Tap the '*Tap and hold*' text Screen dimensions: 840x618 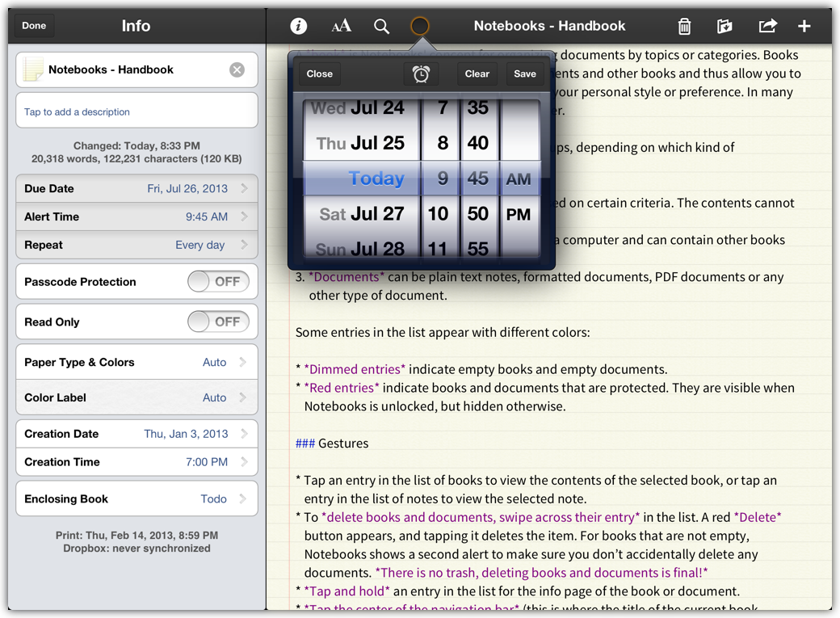346,591
